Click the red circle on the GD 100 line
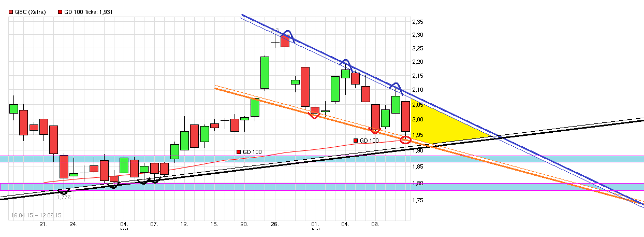Screen dimensions: 644x237 coord(406,140)
